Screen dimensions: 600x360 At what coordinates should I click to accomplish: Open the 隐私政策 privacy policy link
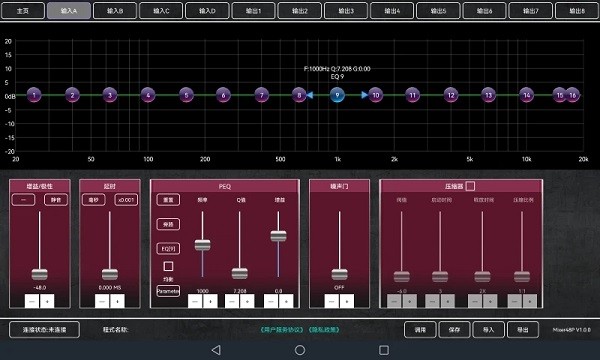[324, 329]
